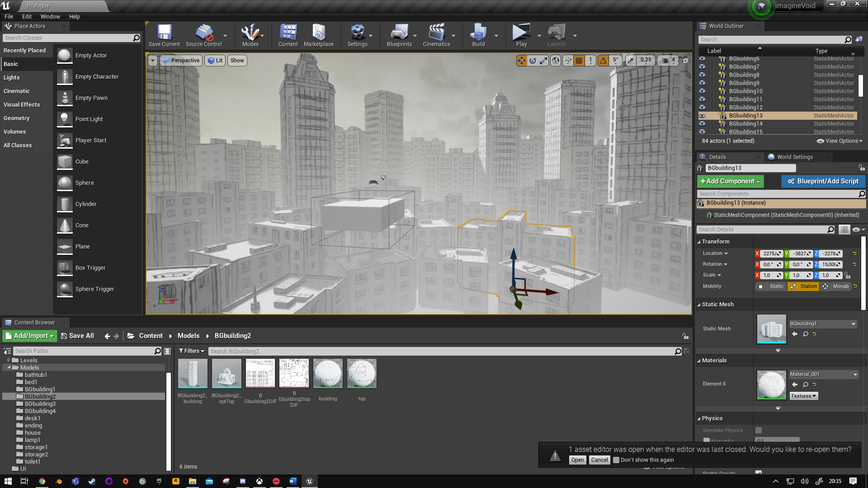
Task: Select the BGbuilding2_building asset thumbnail
Action: pos(193,374)
